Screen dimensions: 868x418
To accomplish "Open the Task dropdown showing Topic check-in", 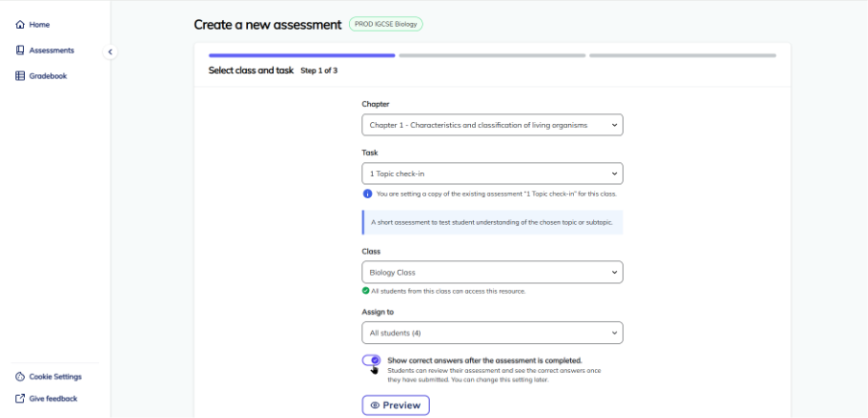I will [493, 174].
